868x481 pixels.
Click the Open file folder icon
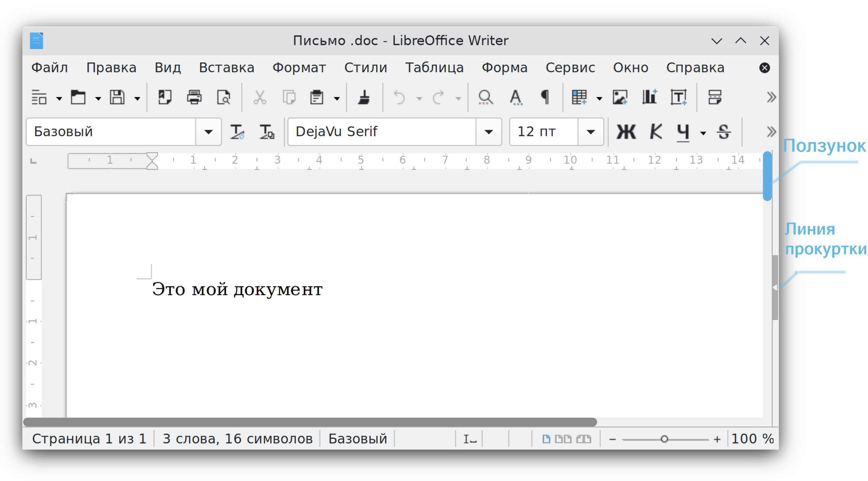78,98
